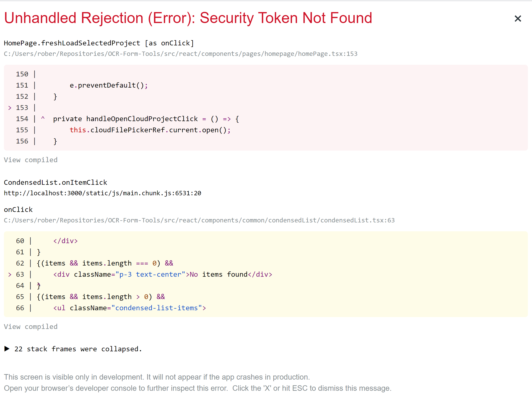This screenshot has height=417, width=532.
Task: Select the error title text
Action: coord(188,18)
